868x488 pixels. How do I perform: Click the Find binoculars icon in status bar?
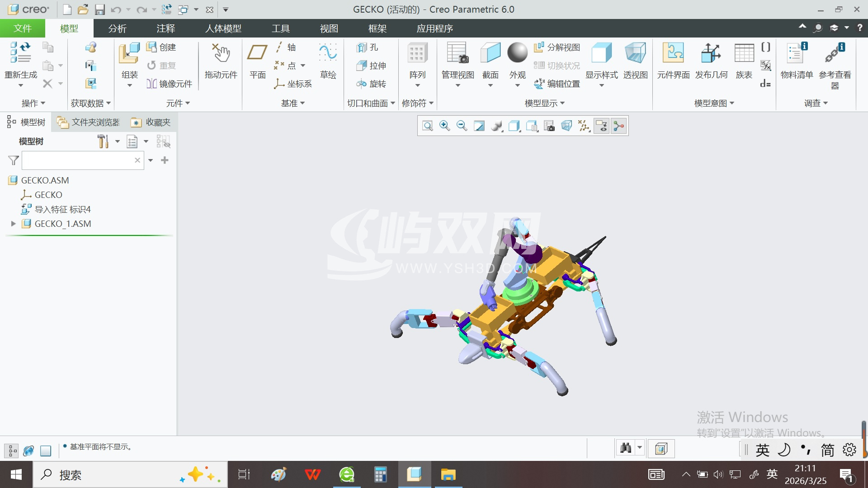626,448
